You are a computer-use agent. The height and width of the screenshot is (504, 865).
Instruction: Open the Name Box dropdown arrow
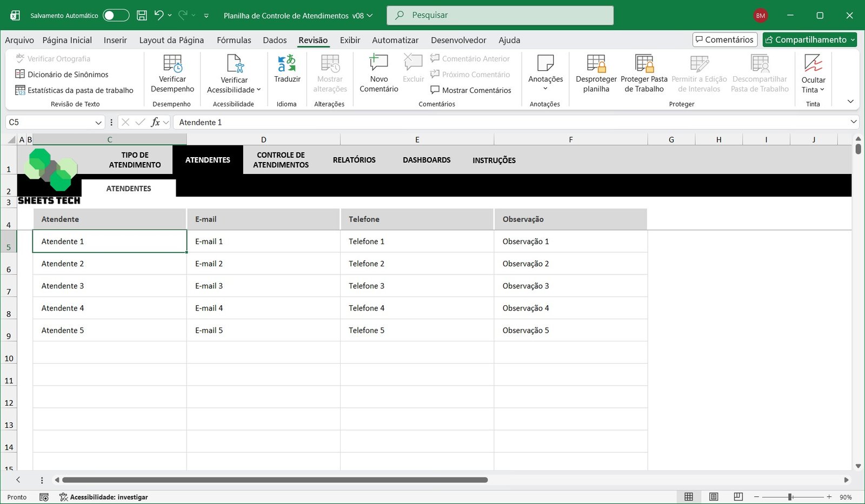[x=98, y=123]
